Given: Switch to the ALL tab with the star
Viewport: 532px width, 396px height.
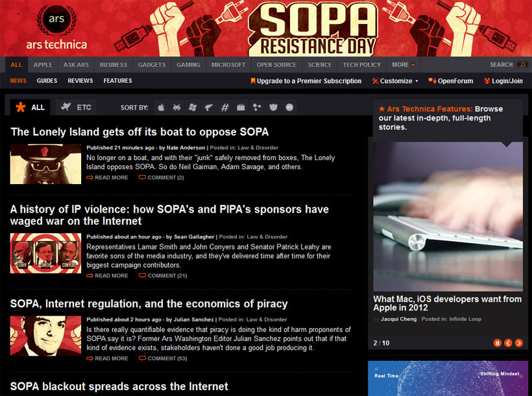Looking at the screenshot, I should click(30, 108).
